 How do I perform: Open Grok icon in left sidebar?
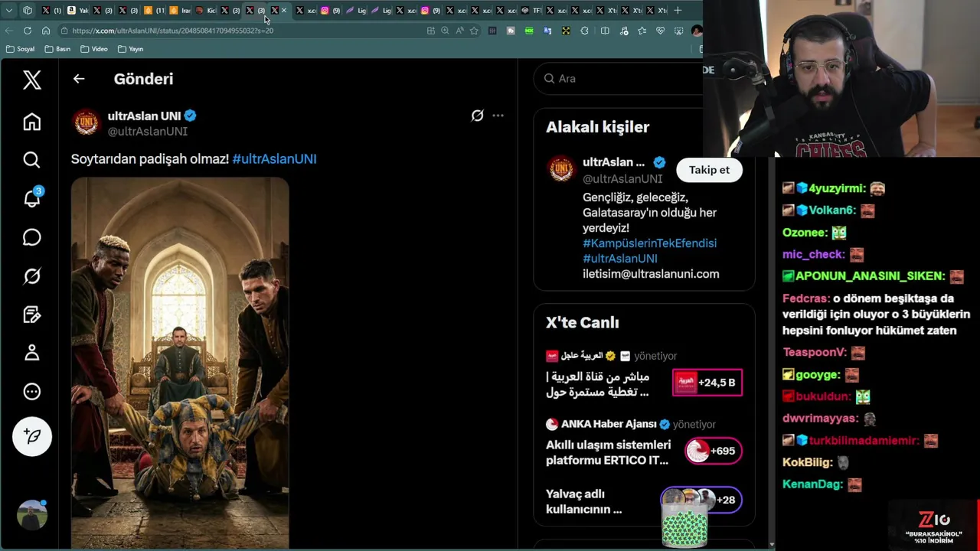[x=31, y=275]
